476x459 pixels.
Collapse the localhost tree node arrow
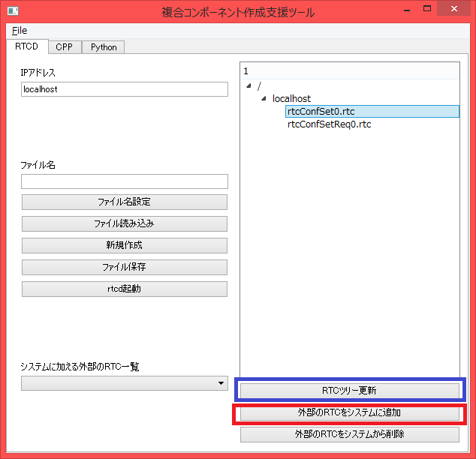[x=264, y=98]
